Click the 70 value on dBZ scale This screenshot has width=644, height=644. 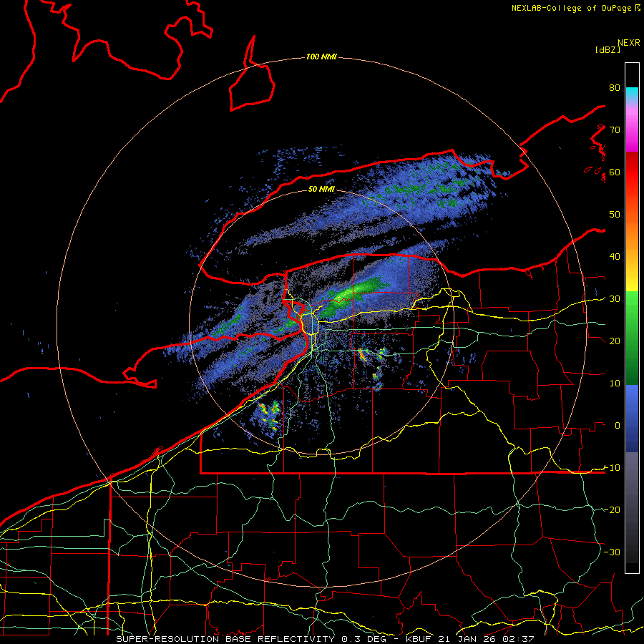click(615, 130)
